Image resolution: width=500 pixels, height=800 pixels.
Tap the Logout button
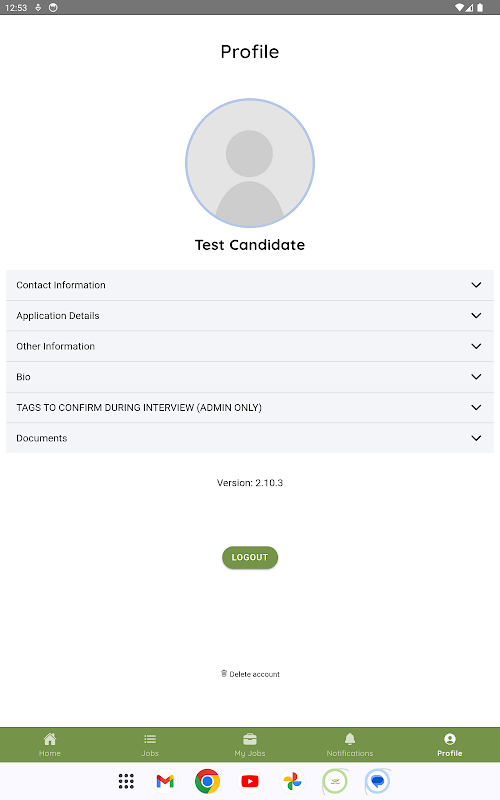tap(250, 557)
